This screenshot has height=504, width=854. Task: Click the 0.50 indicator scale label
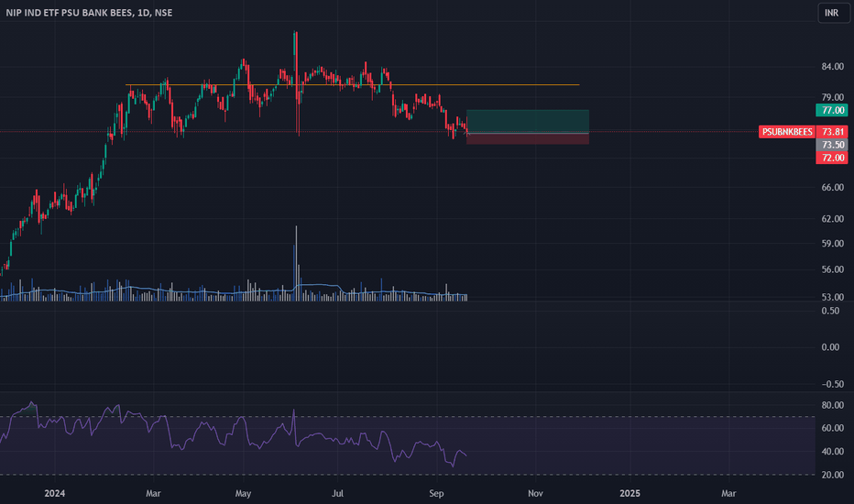(x=830, y=311)
